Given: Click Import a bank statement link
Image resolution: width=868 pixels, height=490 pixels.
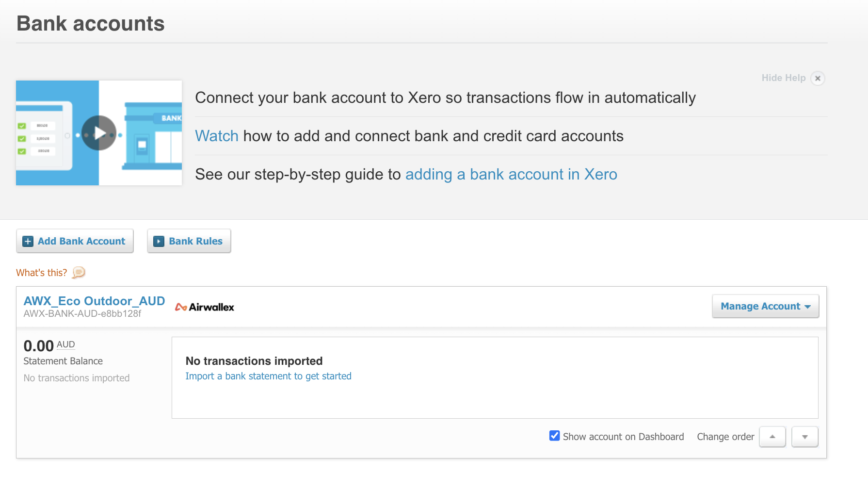Looking at the screenshot, I should (269, 376).
